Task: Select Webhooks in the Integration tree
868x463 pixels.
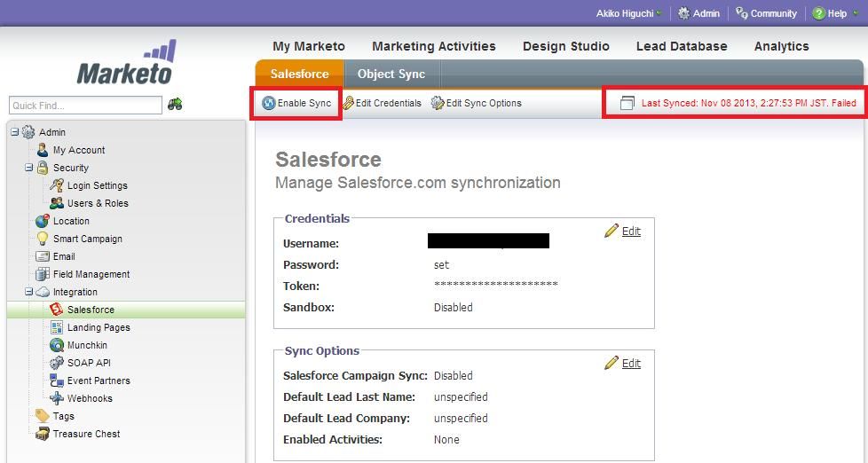Action: click(x=90, y=398)
